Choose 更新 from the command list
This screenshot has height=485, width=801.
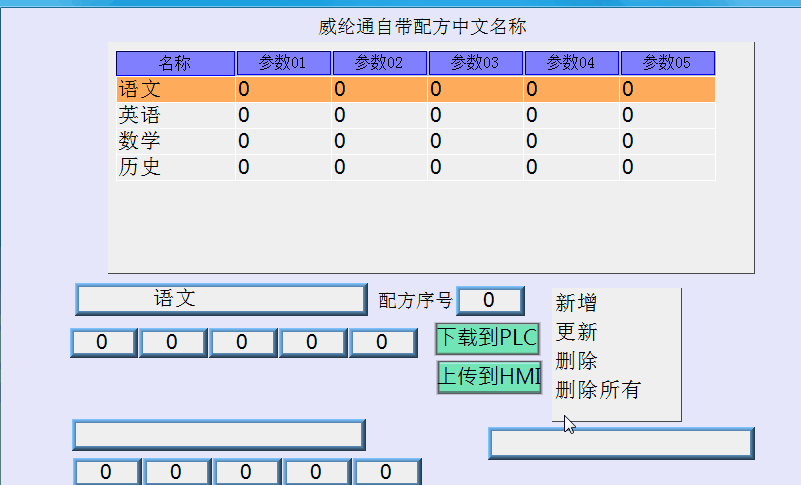coord(576,332)
